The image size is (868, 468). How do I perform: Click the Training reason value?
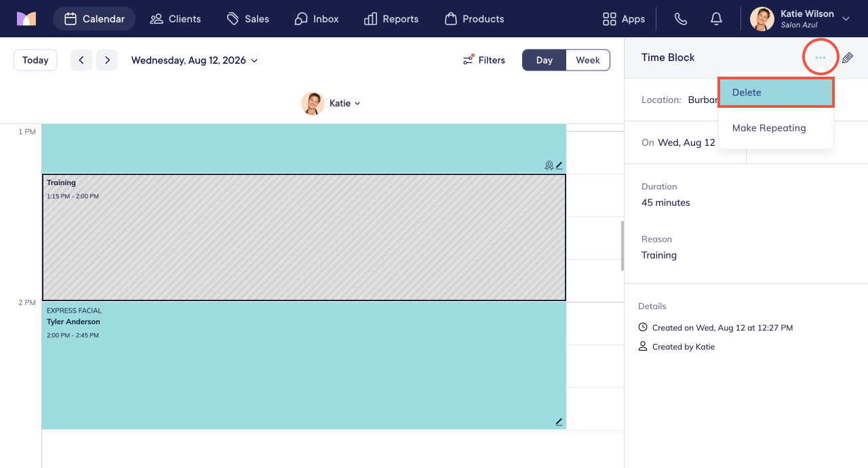click(x=659, y=255)
